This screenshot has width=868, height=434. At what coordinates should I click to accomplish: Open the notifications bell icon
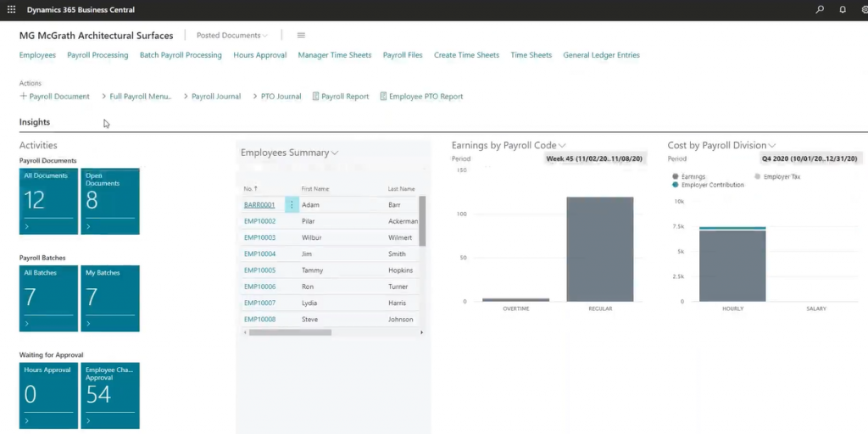(x=843, y=9)
